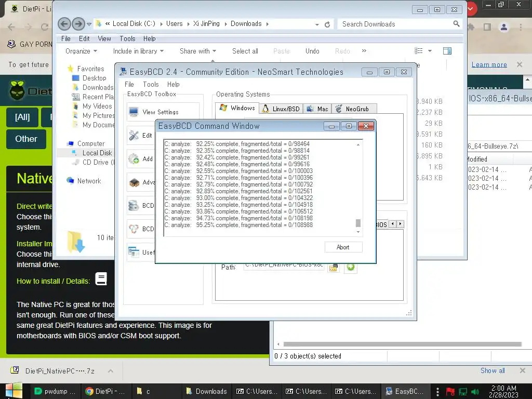The height and width of the screenshot is (399, 532).
Task: Click the Action Center flag tray icon
Action: pyautogui.click(x=450, y=392)
